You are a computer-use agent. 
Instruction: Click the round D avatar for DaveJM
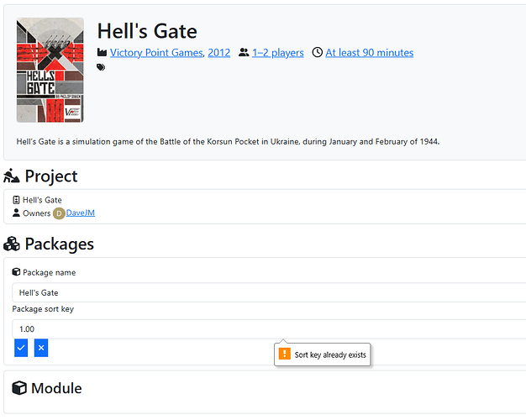point(59,213)
